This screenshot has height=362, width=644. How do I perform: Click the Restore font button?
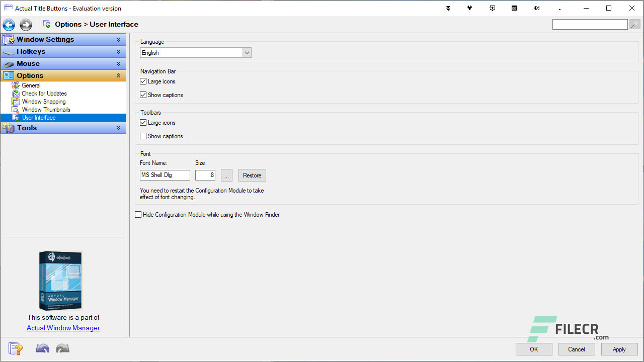(252, 175)
